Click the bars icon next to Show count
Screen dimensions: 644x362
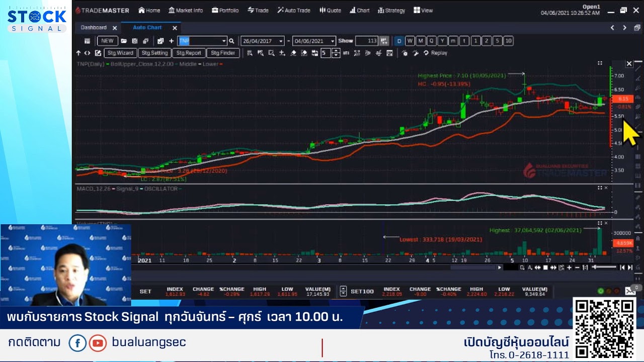384,41
